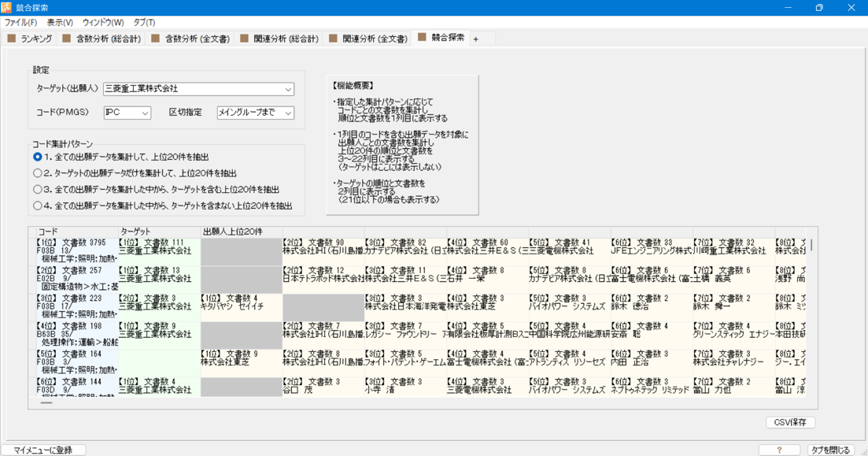Click the ? help button

point(779,450)
